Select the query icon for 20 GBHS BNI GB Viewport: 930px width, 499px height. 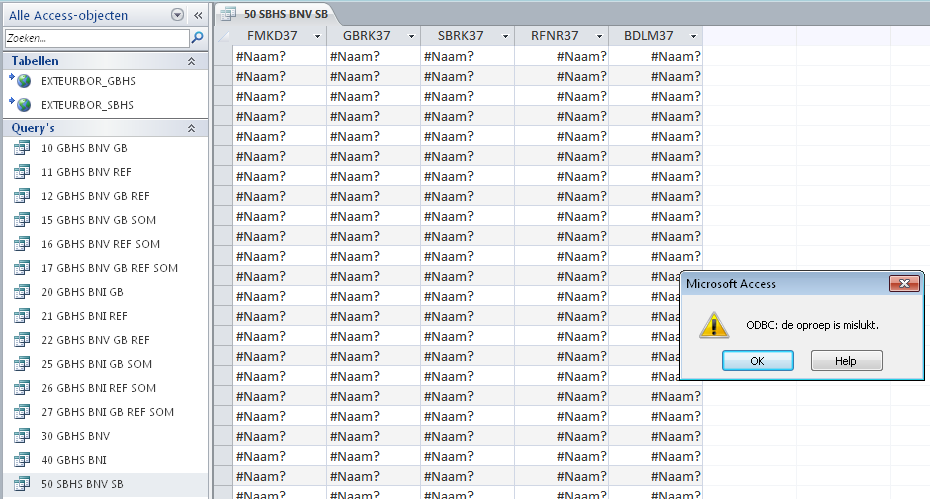[x=22, y=292]
